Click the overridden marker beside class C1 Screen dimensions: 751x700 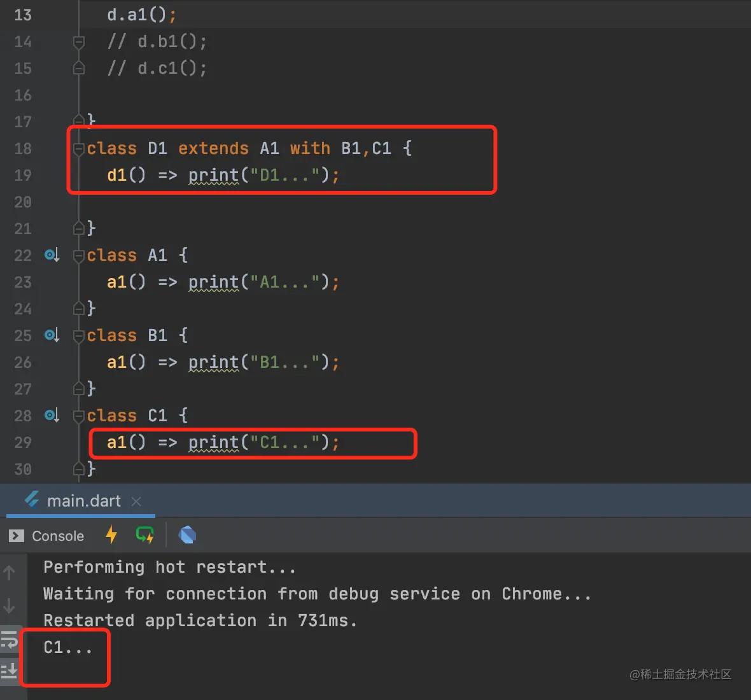click(x=52, y=415)
